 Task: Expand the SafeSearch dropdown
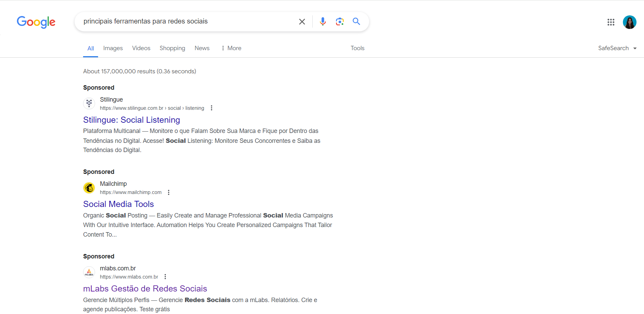pyautogui.click(x=617, y=48)
